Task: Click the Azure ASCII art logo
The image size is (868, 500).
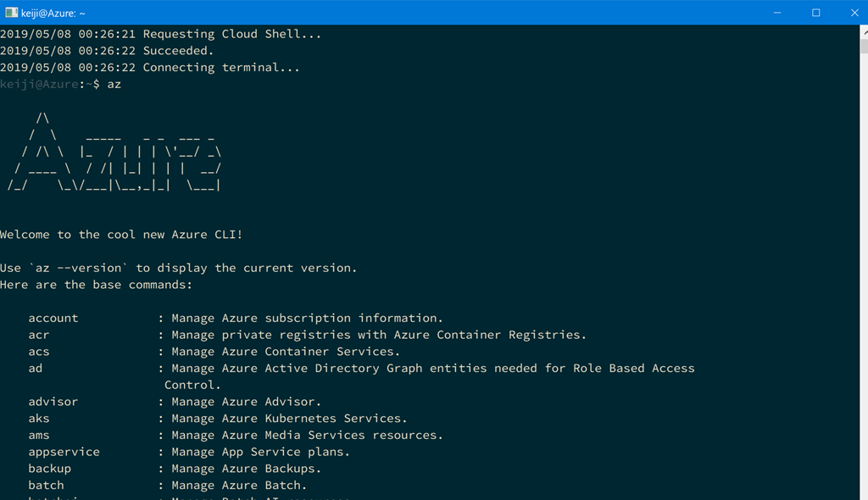Action: (114, 153)
